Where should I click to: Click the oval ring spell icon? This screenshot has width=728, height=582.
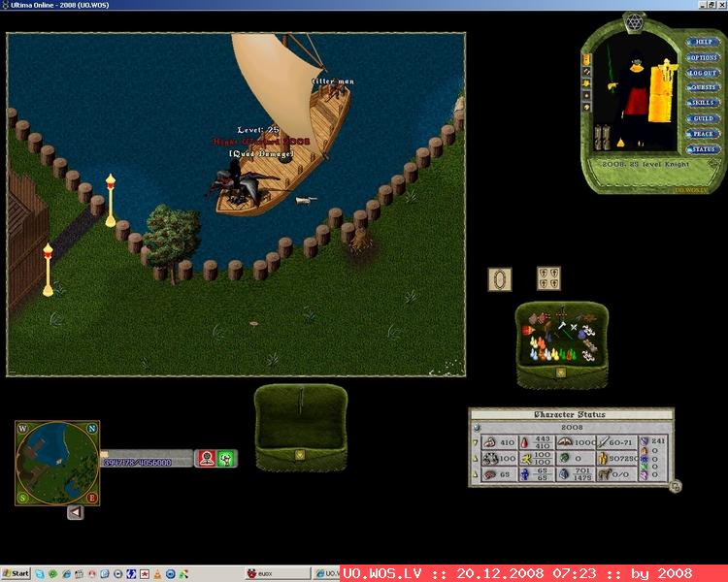[x=500, y=279]
